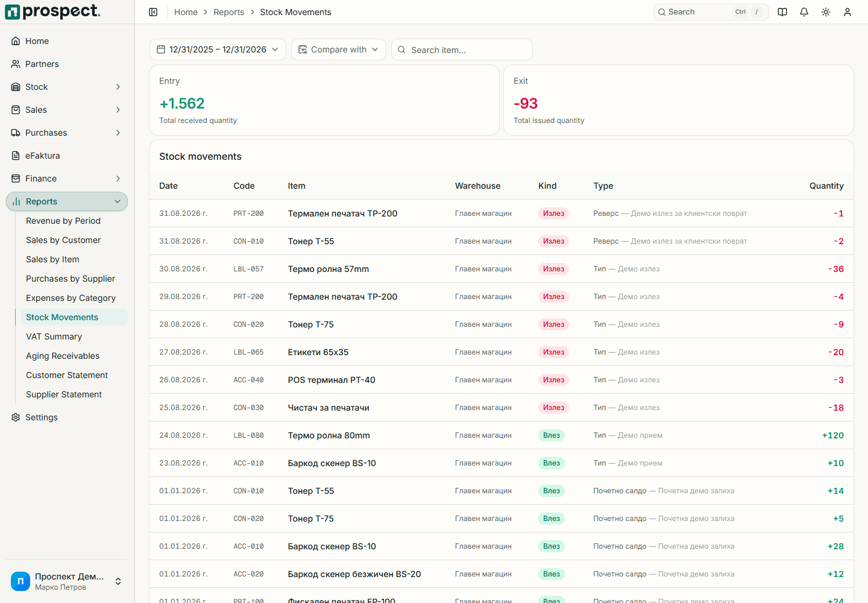Click the Stock warehouse icon
This screenshot has width=868, height=603.
coord(16,87)
